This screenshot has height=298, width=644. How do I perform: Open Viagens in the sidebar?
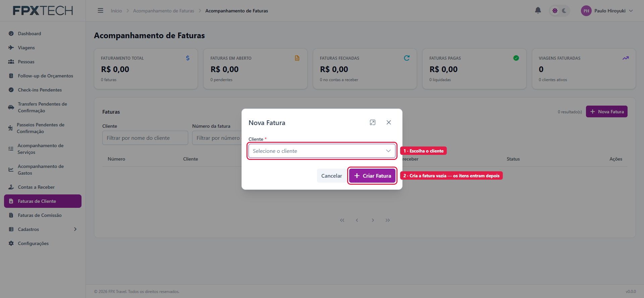click(x=43, y=48)
